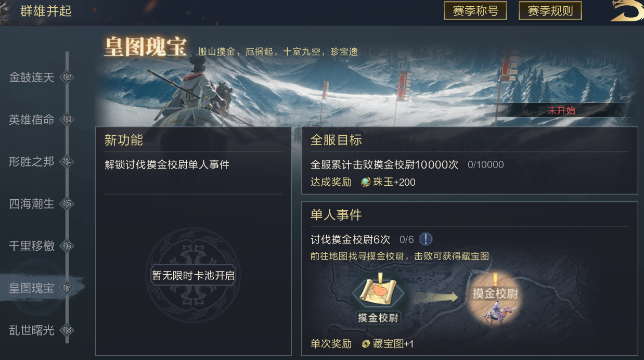The image size is (644, 360).
Task: Click chapter marker number 17 on timeline
Action: click(67, 288)
